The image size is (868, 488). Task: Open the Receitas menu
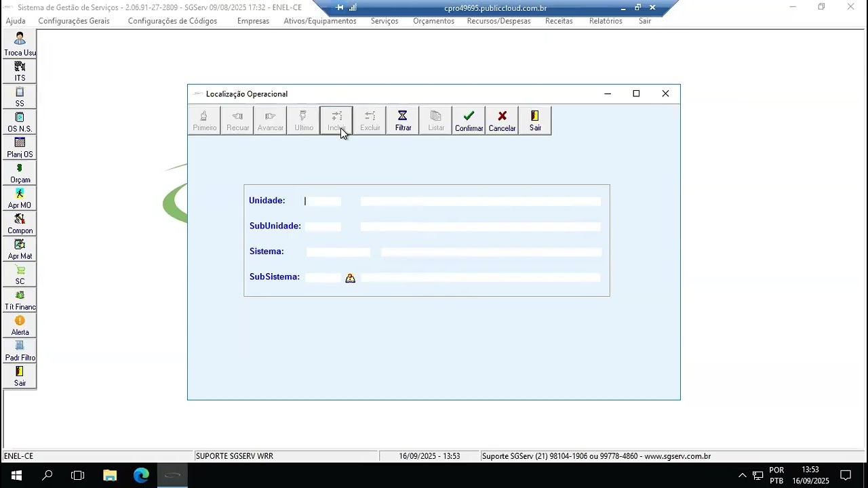coord(559,21)
